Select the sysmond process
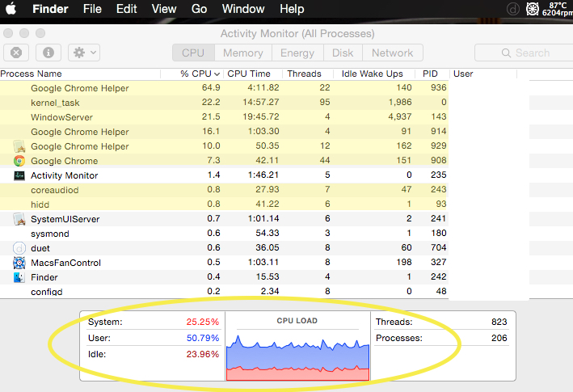Image resolution: width=573 pixels, height=392 pixels. pos(224,234)
